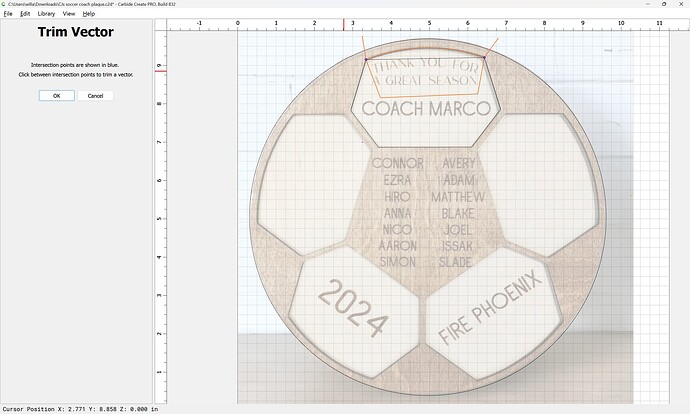Open the View menu

[x=69, y=14]
